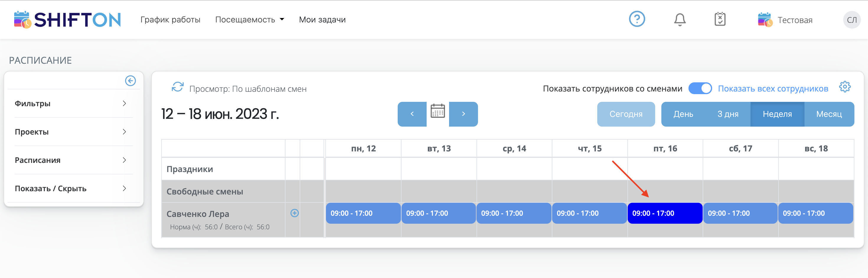Open the Посещаемость dropdown menu
Image resolution: width=868 pixels, height=278 pixels.
249,19
